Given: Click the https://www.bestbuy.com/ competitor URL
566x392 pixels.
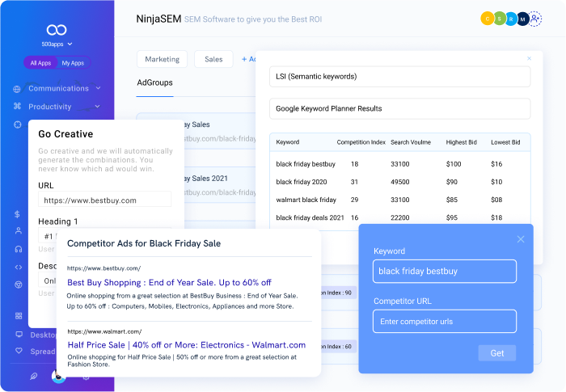Looking at the screenshot, I should [x=103, y=268].
